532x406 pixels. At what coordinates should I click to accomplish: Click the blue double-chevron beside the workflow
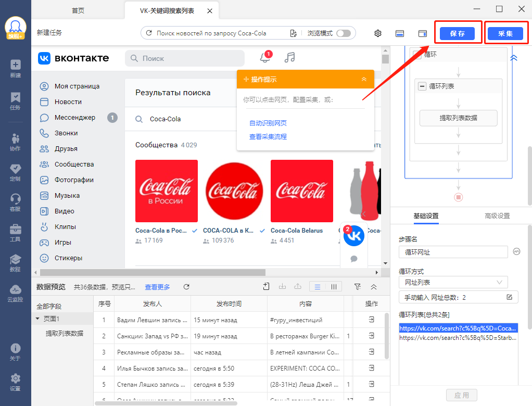(x=514, y=58)
